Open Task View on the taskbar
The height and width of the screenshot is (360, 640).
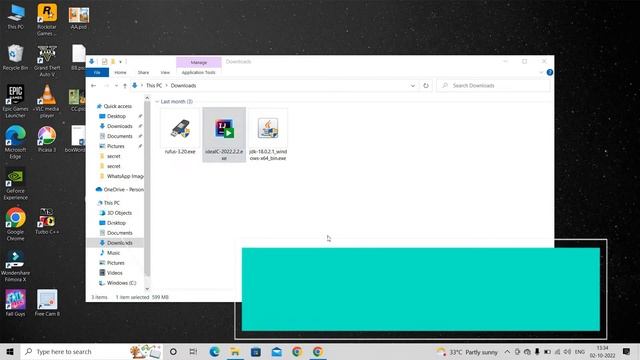point(193,351)
